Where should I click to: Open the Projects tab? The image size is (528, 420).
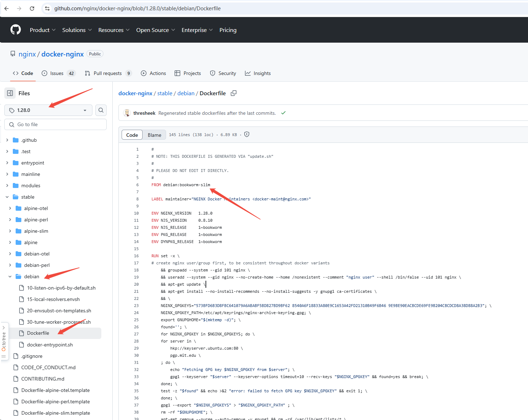point(188,73)
